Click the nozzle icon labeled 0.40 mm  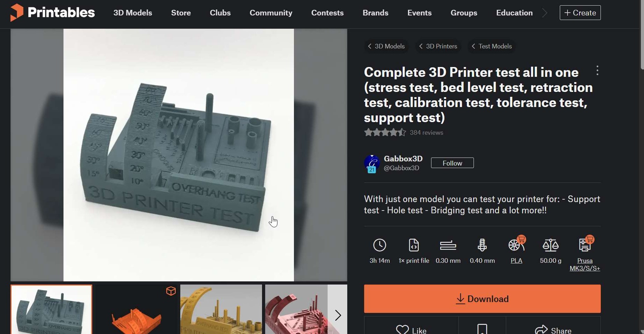(x=482, y=245)
